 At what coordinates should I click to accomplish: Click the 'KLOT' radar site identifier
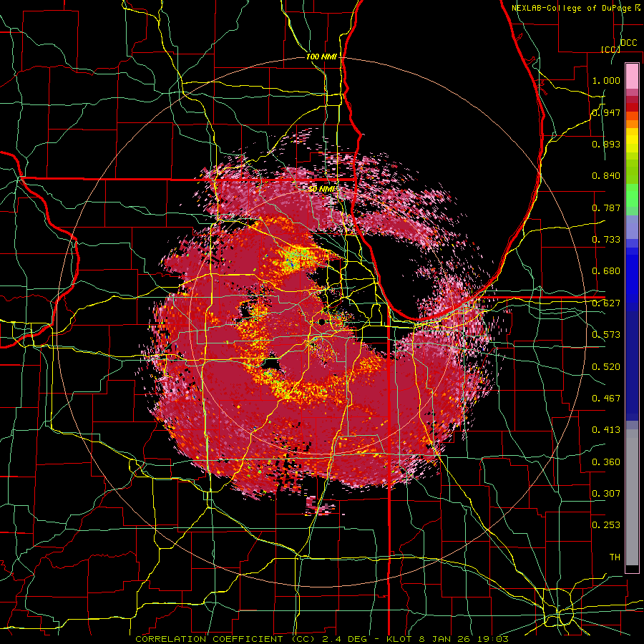(399, 639)
